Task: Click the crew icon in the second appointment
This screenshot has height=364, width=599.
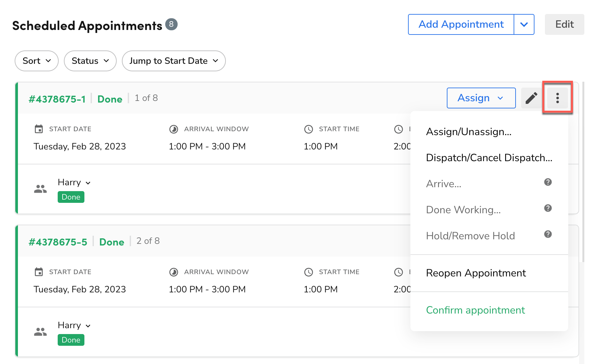Action: tap(40, 332)
